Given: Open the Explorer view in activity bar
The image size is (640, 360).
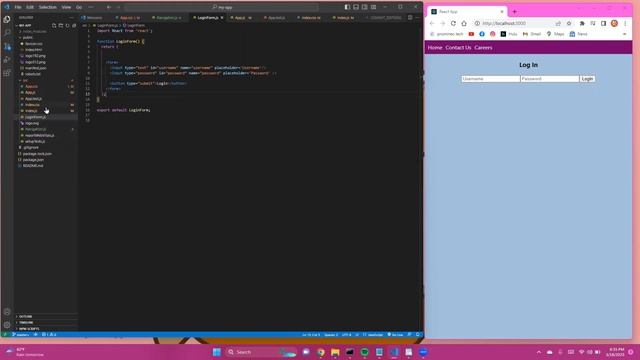Looking at the screenshot, I should [7, 20].
